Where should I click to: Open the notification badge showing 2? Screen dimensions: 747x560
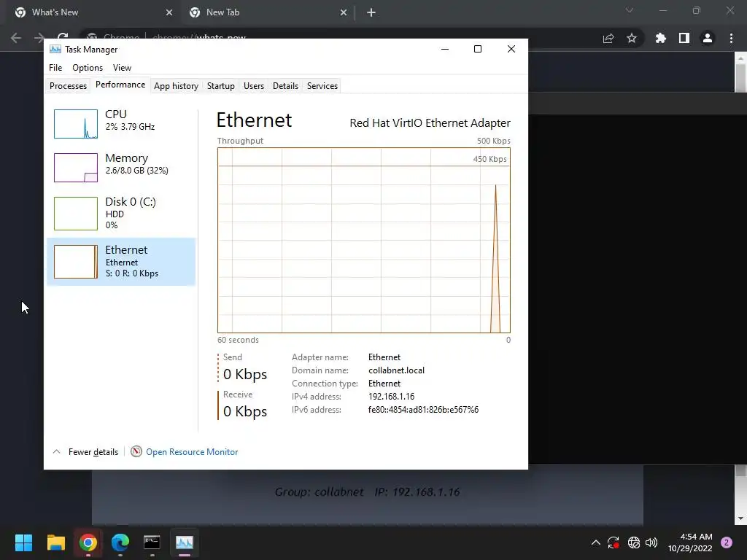pos(727,542)
